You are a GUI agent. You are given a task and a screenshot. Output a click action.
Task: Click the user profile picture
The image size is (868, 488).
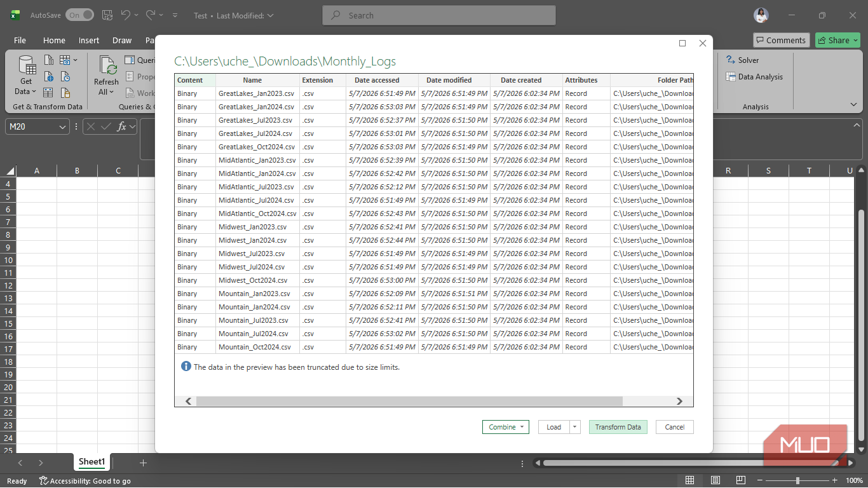[761, 15]
